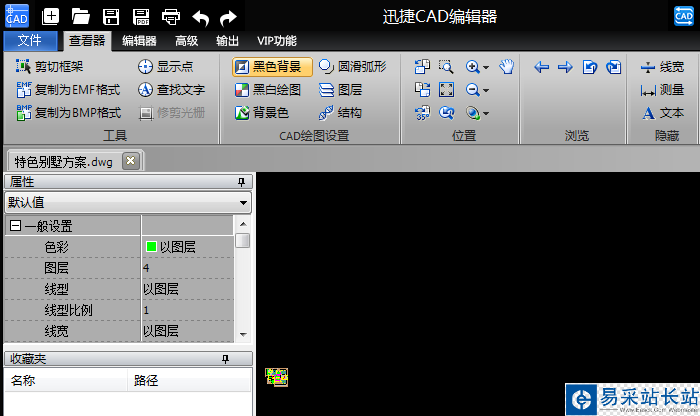Click the zoom out magnifier icon
The height and width of the screenshot is (416, 700).
point(472,90)
